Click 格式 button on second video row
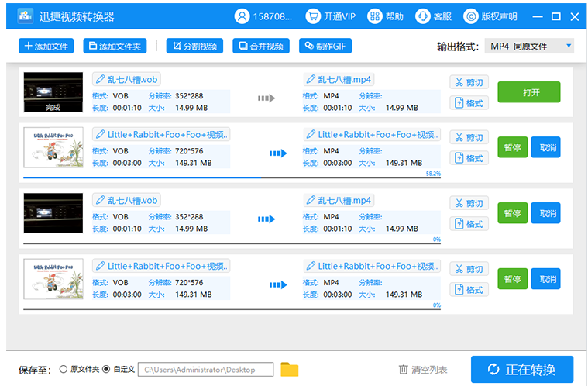This screenshot has width=588, height=386. pyautogui.click(x=469, y=158)
